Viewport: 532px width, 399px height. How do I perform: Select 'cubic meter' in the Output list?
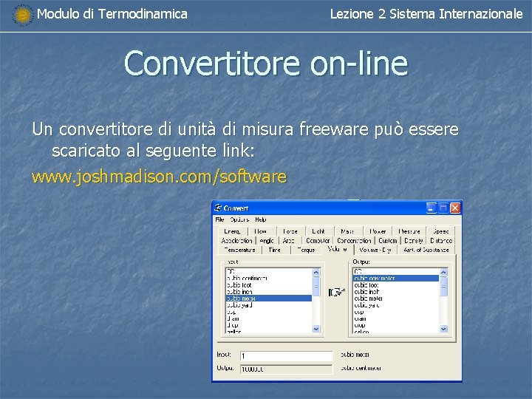[x=396, y=299]
